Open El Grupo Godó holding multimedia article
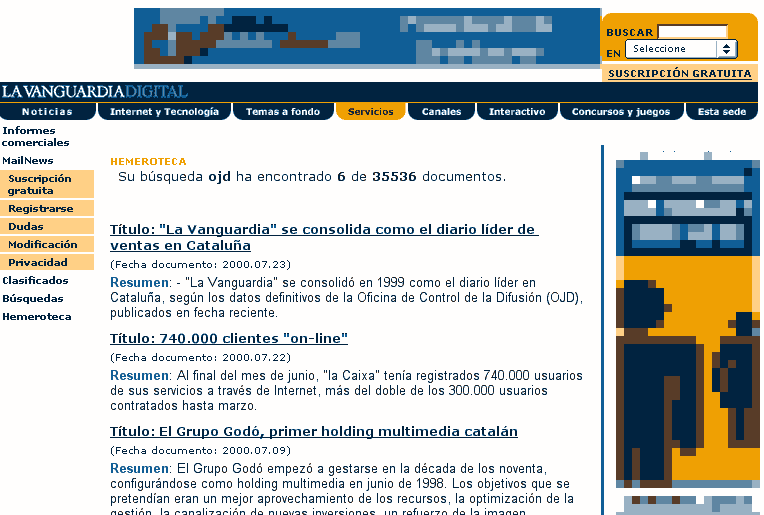764x515 pixels. click(314, 431)
